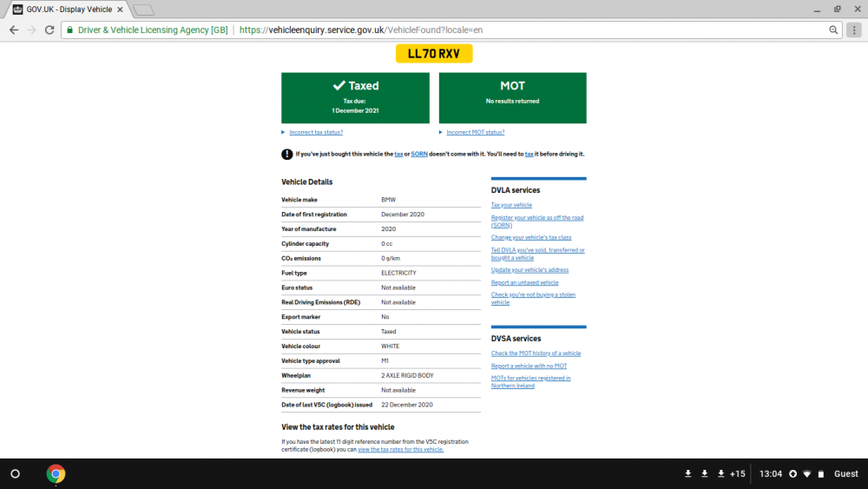Select the 2 AXLE RIGID BODY wheelplan value
Viewport: 868px width, 489px height.
[407, 375]
